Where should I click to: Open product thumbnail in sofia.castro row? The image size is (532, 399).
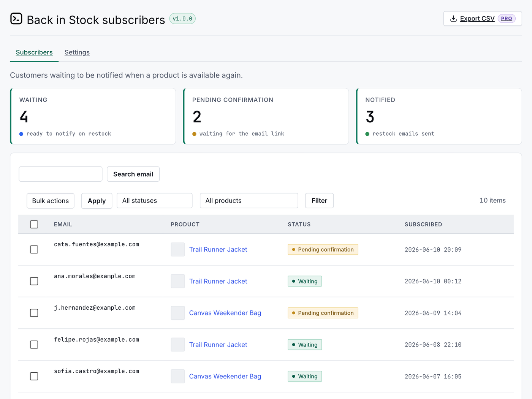click(x=177, y=376)
